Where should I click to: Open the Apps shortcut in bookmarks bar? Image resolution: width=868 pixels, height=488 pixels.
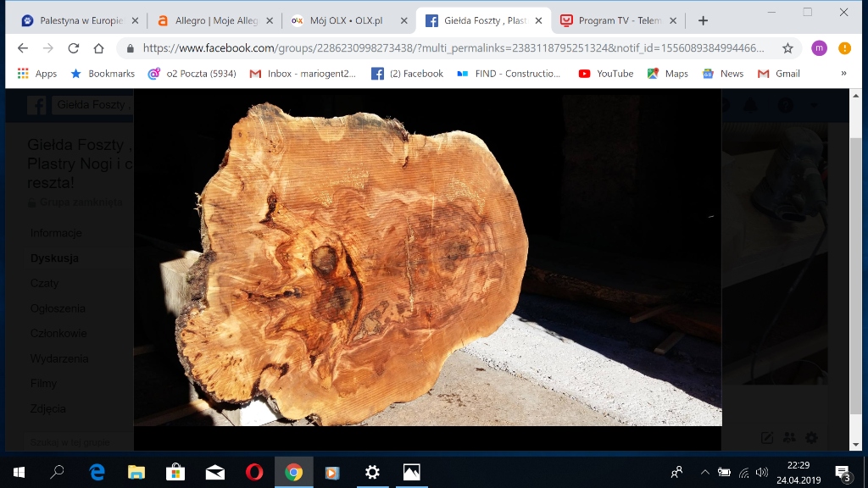point(37,74)
